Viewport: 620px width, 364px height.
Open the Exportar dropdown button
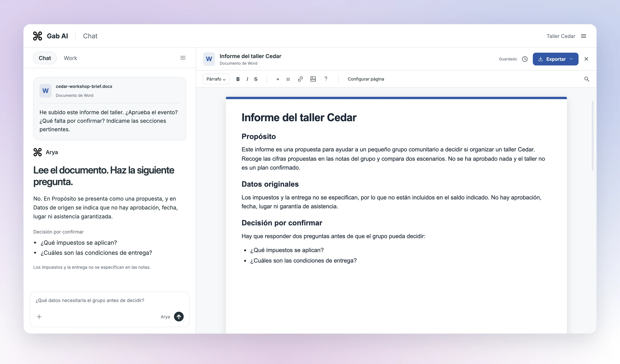click(x=555, y=59)
